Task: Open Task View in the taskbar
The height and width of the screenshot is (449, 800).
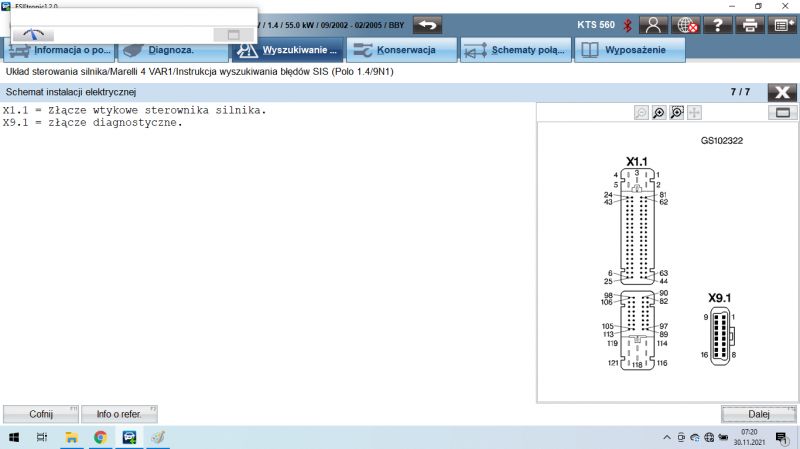Action: click(42, 437)
